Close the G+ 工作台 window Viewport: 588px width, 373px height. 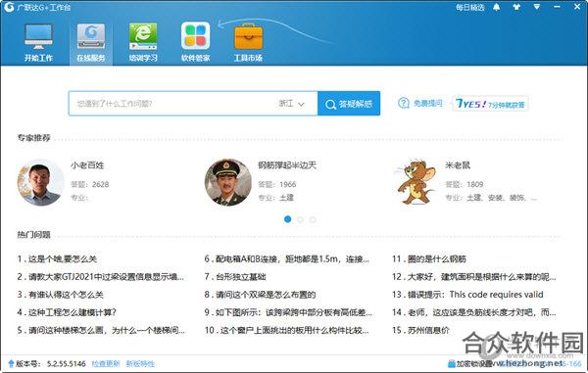[577, 7]
